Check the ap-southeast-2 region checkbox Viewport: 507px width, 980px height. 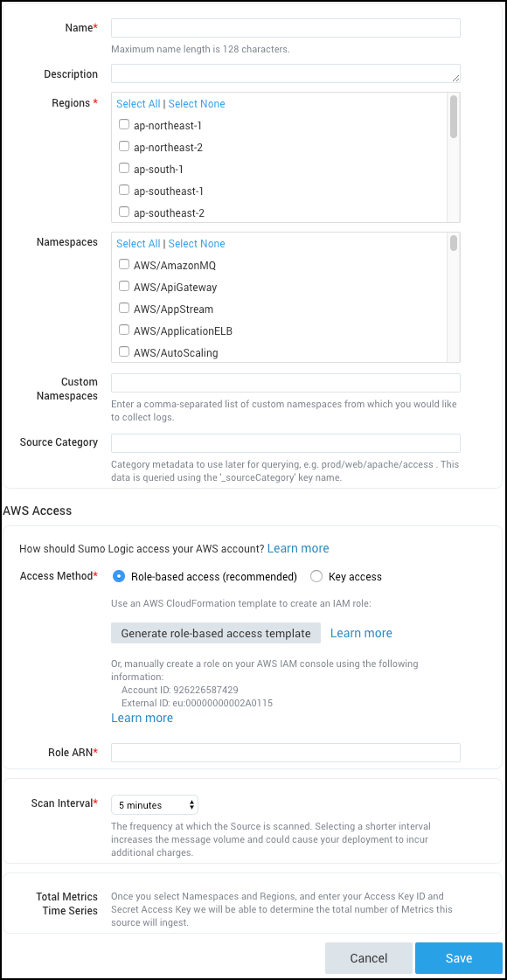point(123,212)
